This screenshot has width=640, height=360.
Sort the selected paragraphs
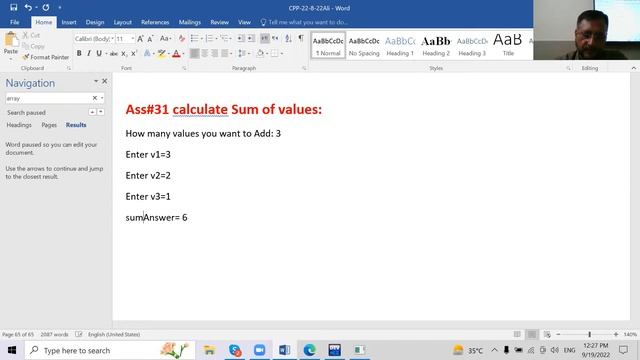[x=288, y=38]
